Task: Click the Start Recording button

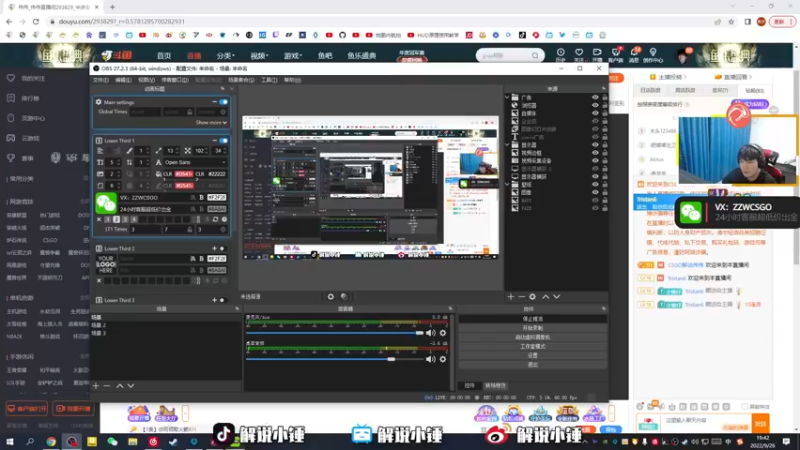Action: [x=533, y=328]
